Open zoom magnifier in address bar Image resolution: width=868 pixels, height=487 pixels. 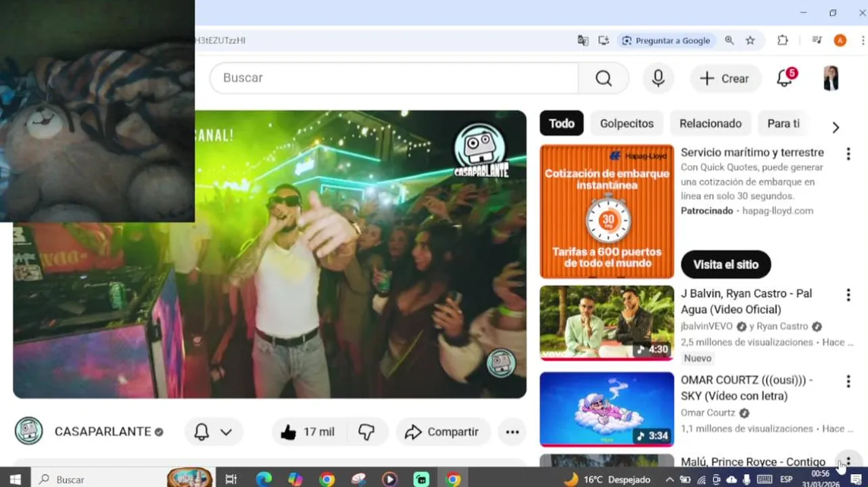click(x=729, y=41)
